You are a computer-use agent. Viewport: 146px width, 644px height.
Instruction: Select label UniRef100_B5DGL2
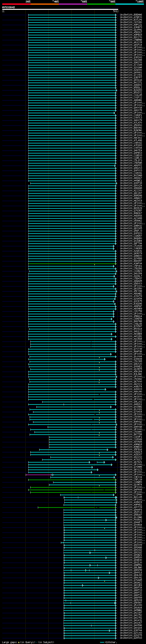131,88
